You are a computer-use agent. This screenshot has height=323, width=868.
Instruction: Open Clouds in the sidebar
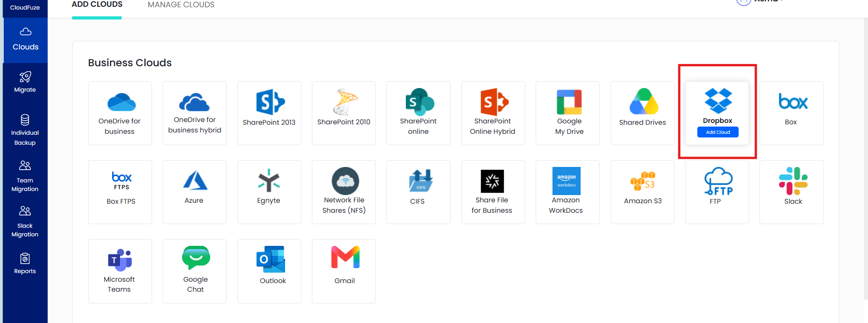[25, 40]
